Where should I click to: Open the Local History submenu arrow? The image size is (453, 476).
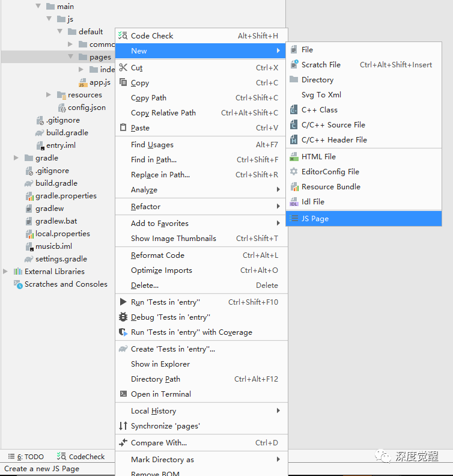click(278, 410)
